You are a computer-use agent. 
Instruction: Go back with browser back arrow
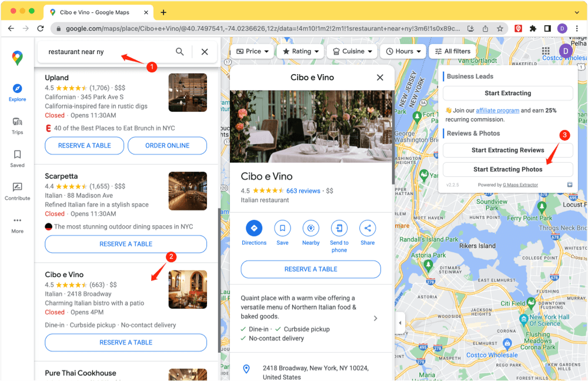pos(11,28)
